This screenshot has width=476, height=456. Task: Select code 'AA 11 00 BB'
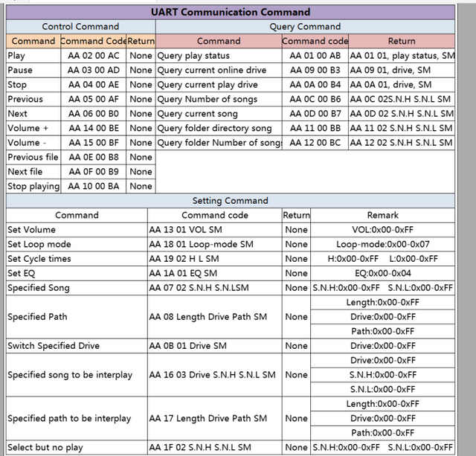tap(315, 129)
